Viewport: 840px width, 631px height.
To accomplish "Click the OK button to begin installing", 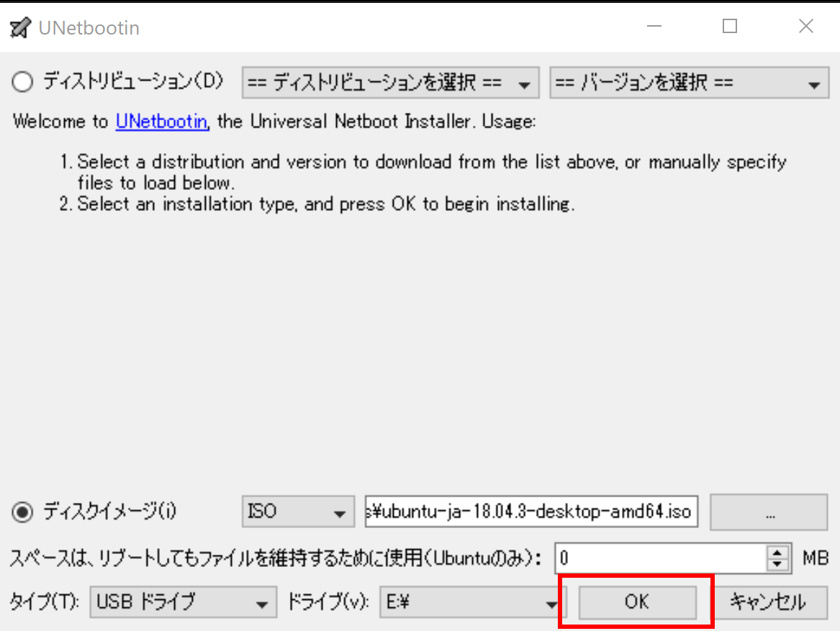I will click(637, 602).
